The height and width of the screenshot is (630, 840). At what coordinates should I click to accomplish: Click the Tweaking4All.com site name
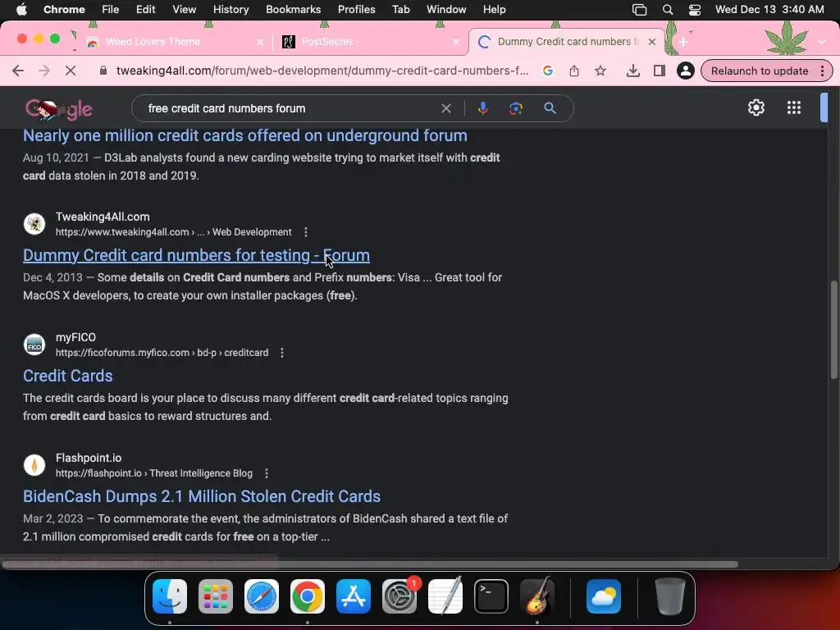[103, 217]
